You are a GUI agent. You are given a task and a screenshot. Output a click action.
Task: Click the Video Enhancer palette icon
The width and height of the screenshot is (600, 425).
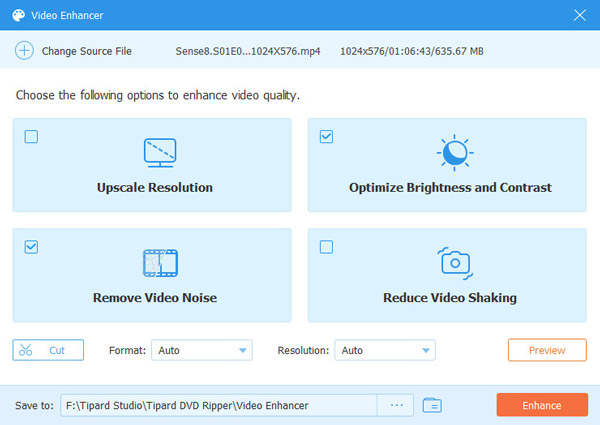click(x=18, y=15)
